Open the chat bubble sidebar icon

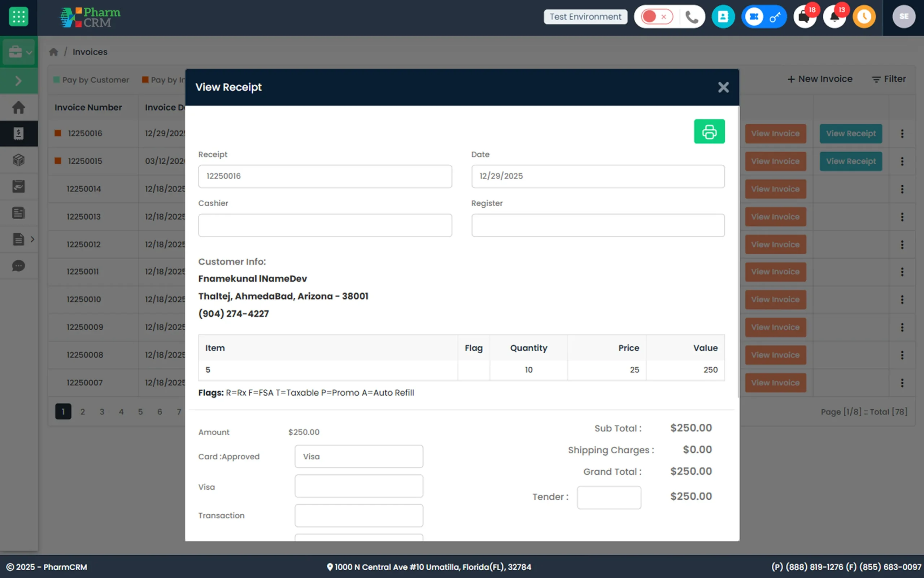click(18, 266)
